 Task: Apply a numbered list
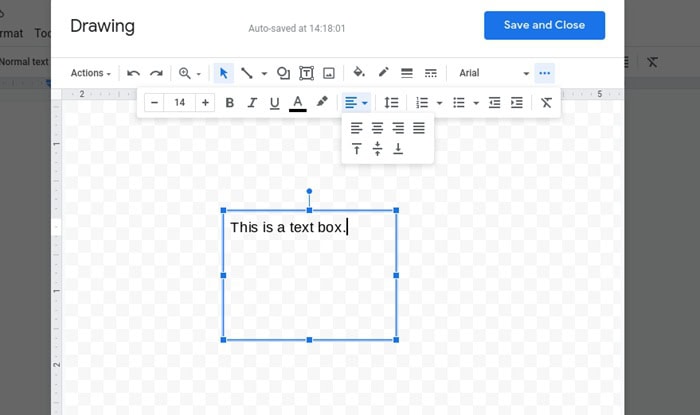coord(422,103)
